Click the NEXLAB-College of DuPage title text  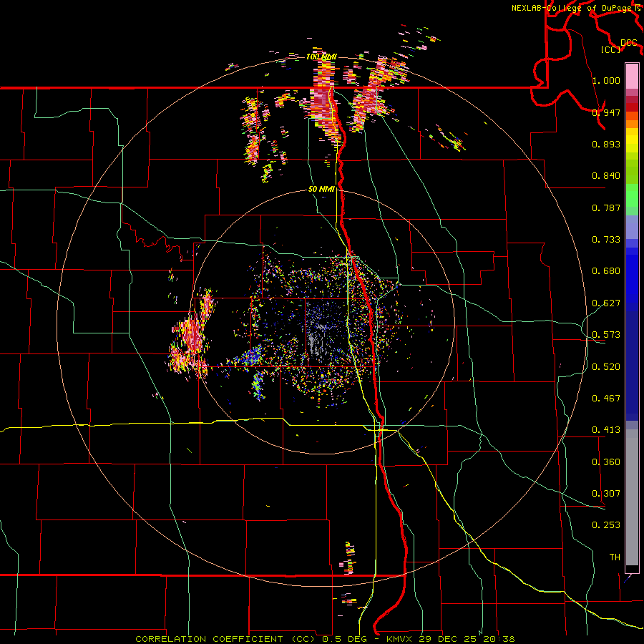point(573,8)
